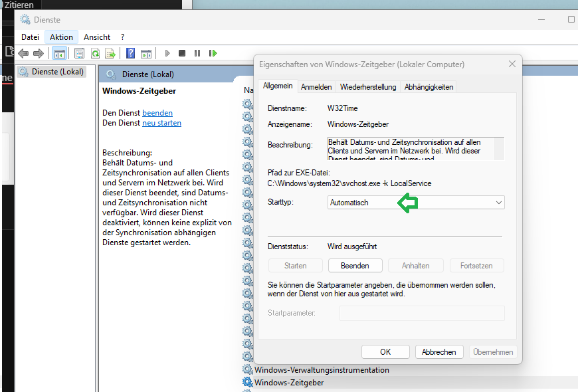Image resolution: width=578 pixels, height=392 pixels.
Task: Open the Starttyp dropdown showing Automatisch
Action: (416, 203)
